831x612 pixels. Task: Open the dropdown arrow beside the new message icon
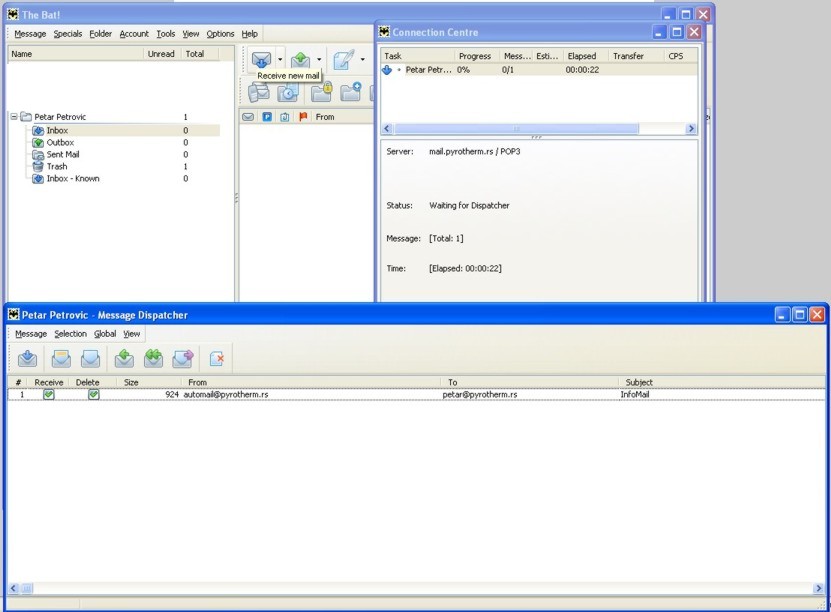coord(363,59)
